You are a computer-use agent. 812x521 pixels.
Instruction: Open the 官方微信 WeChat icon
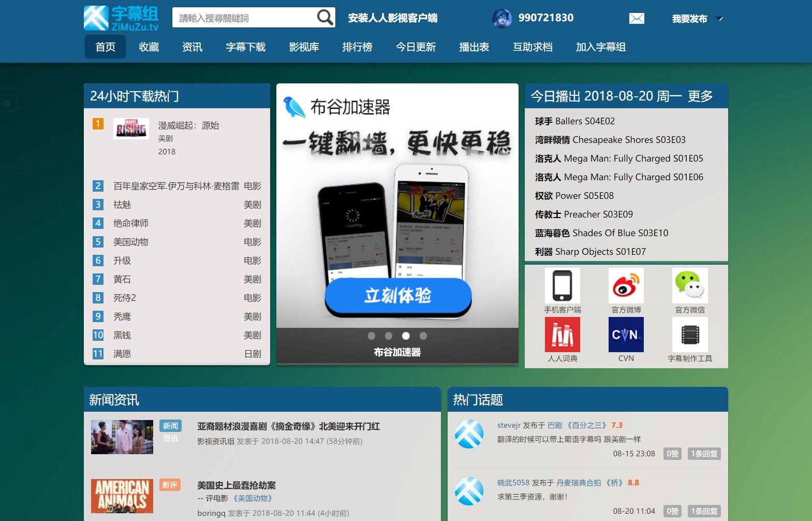[x=690, y=285]
